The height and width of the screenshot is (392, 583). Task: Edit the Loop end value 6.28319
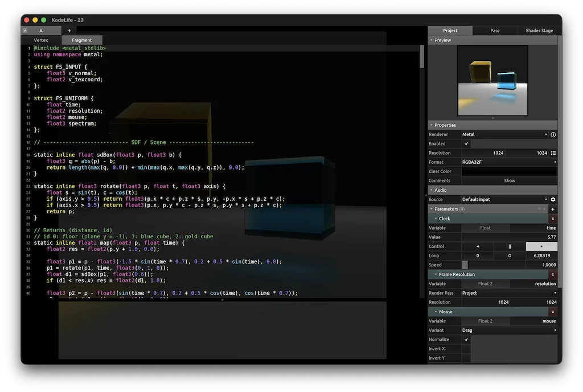541,255
